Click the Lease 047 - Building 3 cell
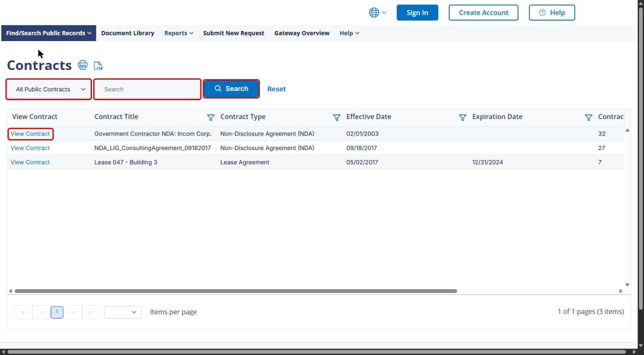 [x=126, y=162]
